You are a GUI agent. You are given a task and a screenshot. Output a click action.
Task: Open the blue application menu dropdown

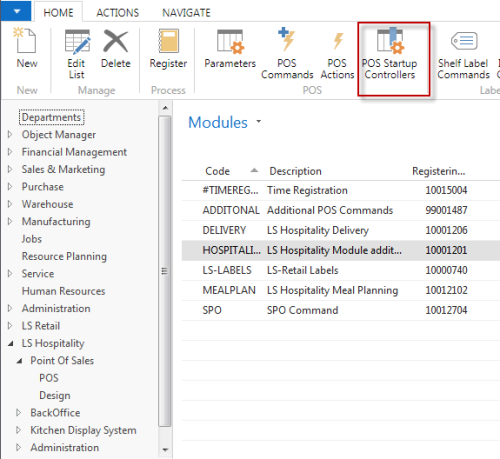tap(16, 11)
